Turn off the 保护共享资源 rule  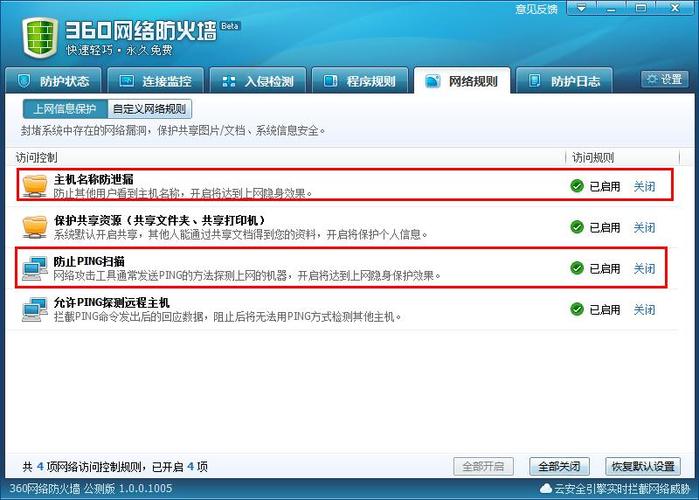(644, 227)
